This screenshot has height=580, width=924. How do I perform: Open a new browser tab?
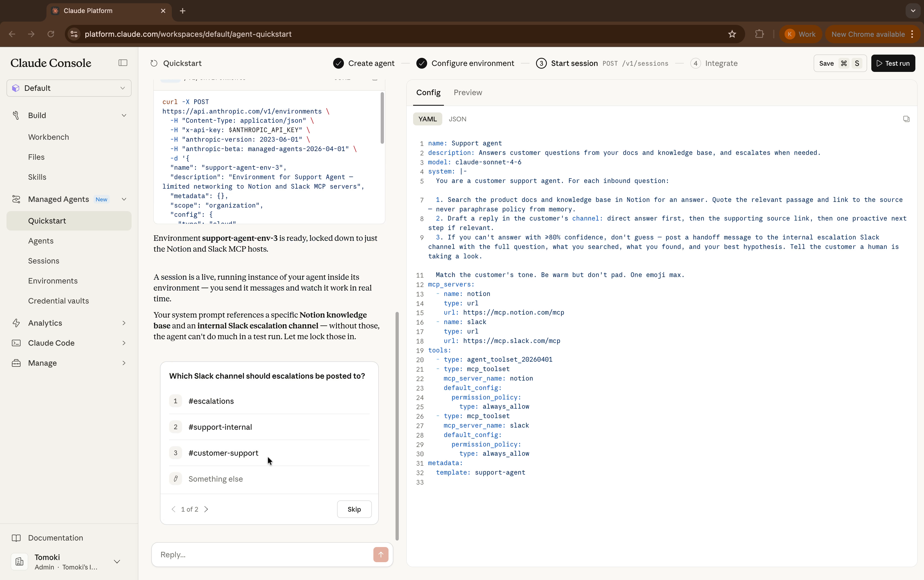[x=182, y=11]
